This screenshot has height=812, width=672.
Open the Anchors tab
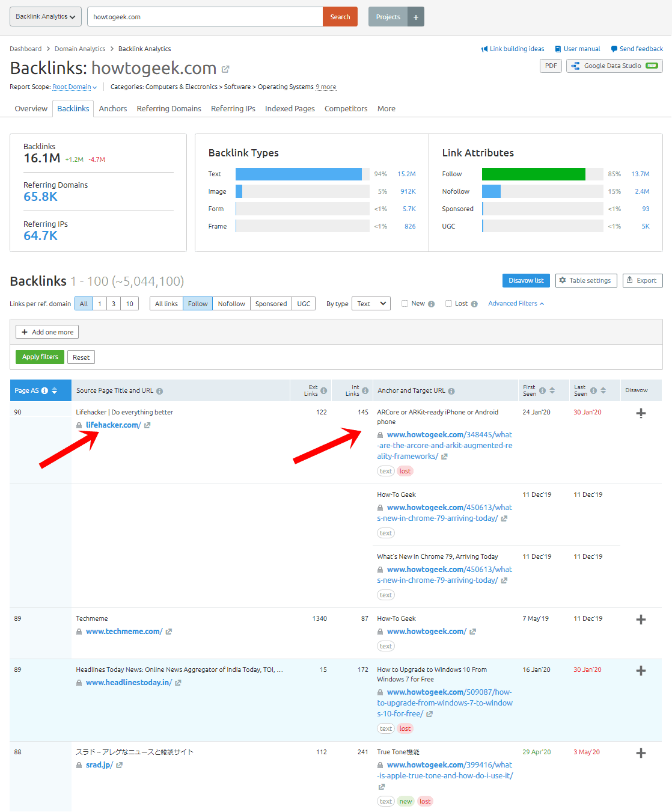coord(113,109)
